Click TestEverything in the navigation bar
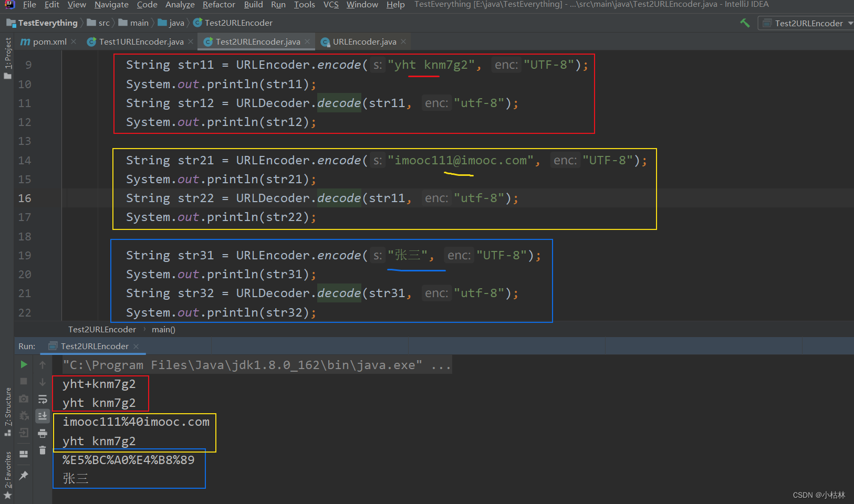The width and height of the screenshot is (854, 504). (47, 23)
